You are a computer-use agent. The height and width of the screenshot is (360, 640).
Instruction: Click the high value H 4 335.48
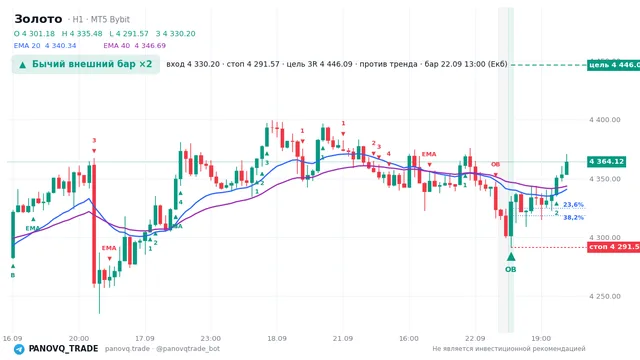click(82, 34)
